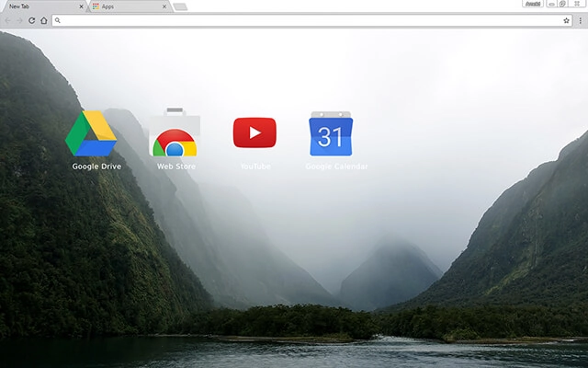
Task: Close the Chrome window
Action: (x=577, y=4)
